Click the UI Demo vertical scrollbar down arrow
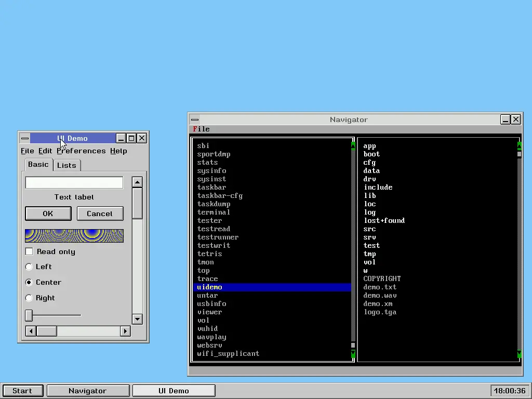532x399 pixels. tap(137, 319)
